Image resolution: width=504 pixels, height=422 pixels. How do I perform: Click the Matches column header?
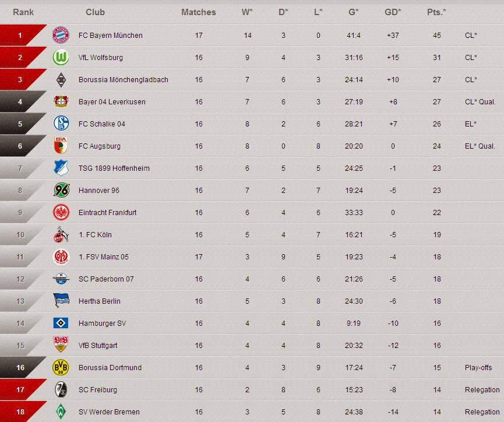click(x=198, y=12)
